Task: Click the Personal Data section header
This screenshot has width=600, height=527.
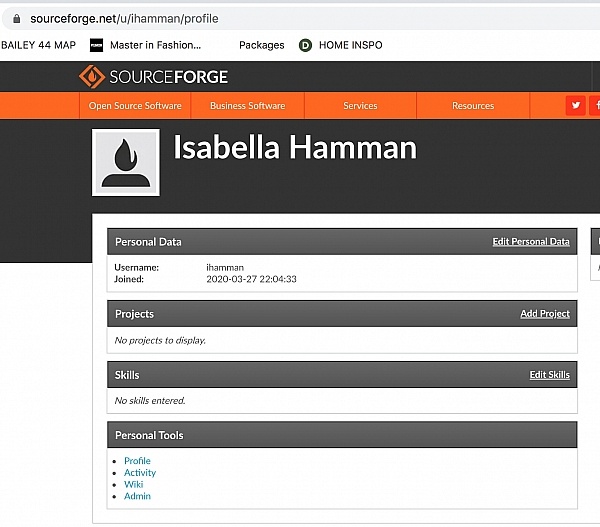Action: click(x=342, y=241)
